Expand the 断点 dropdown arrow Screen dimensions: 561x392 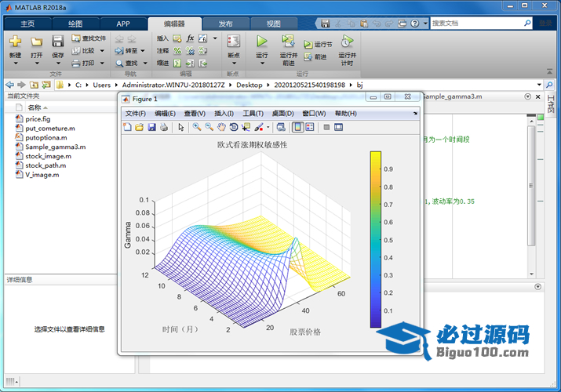pyautogui.click(x=234, y=64)
